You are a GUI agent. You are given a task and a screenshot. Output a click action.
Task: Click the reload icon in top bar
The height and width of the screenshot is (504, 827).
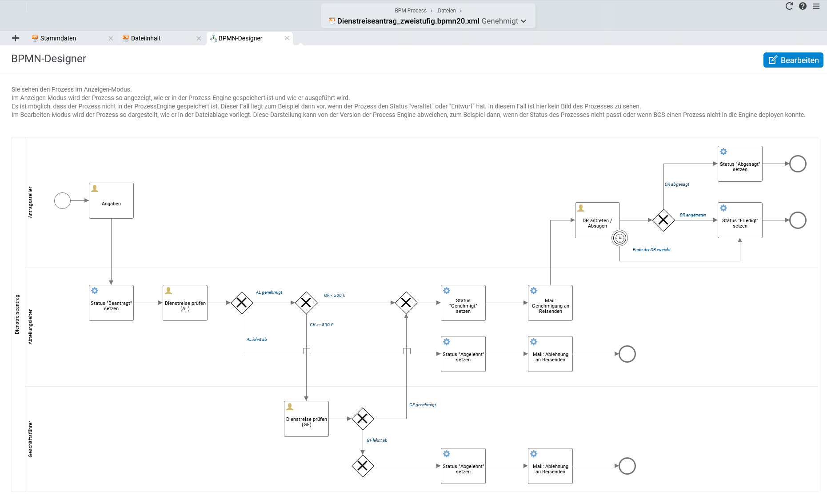pyautogui.click(x=789, y=6)
